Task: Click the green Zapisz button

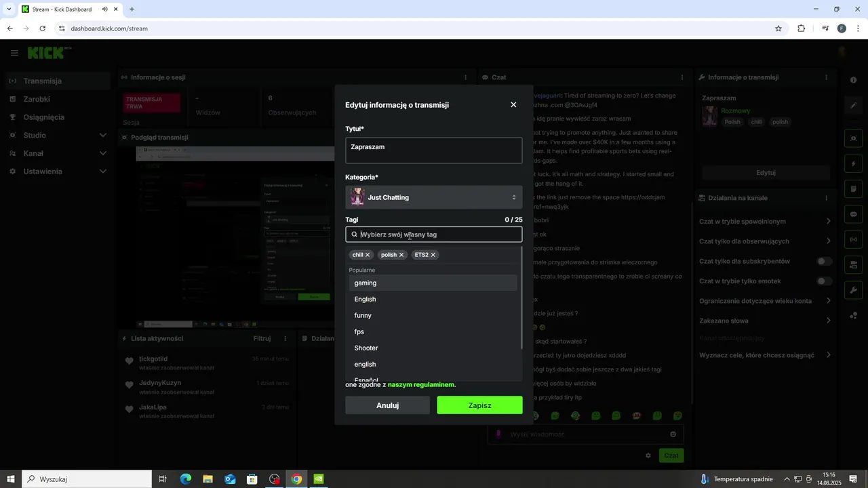Action: point(479,405)
